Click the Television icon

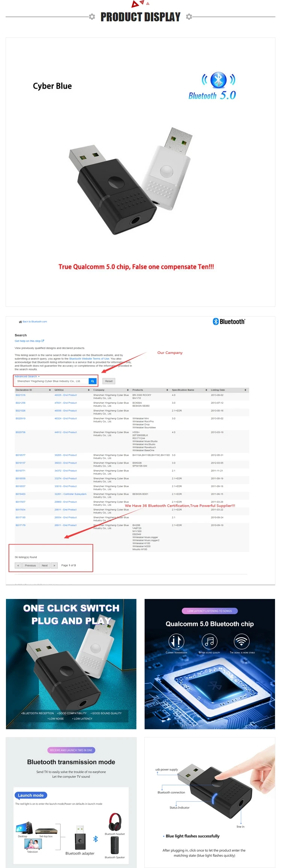[33, 844]
